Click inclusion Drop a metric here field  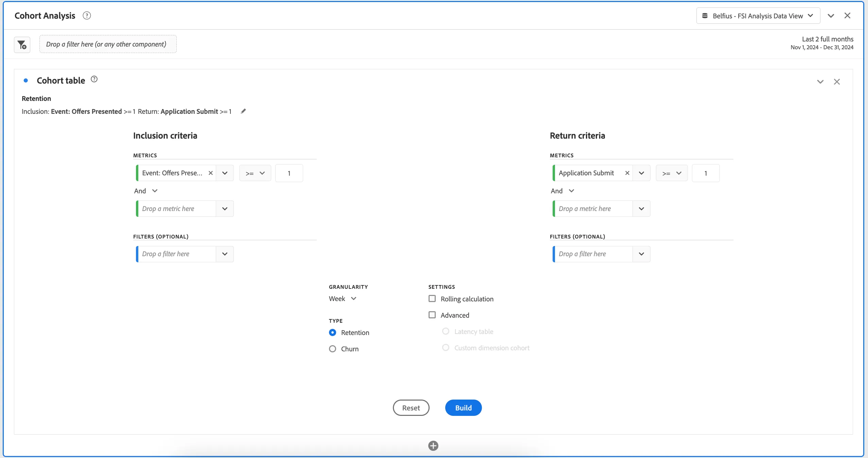(176, 209)
